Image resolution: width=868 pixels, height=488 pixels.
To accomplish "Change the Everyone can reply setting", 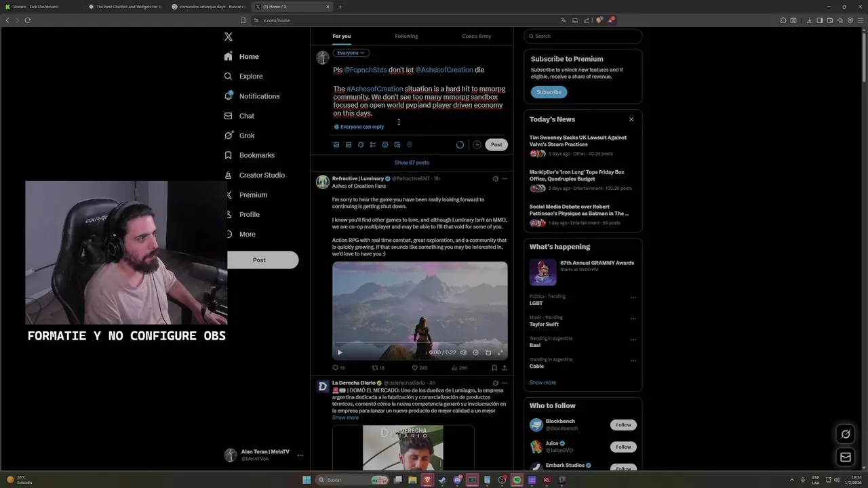I will tap(359, 127).
